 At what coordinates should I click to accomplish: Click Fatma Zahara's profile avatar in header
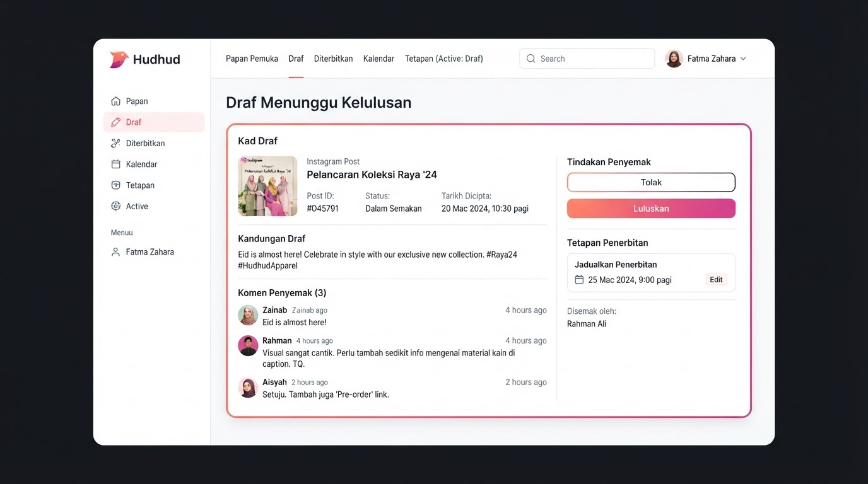pyautogui.click(x=674, y=59)
